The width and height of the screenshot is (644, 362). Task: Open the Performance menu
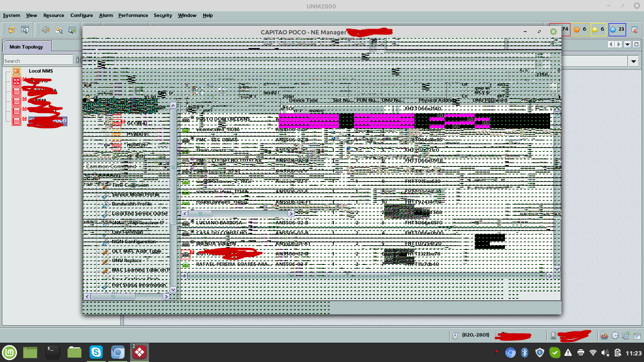click(x=133, y=15)
